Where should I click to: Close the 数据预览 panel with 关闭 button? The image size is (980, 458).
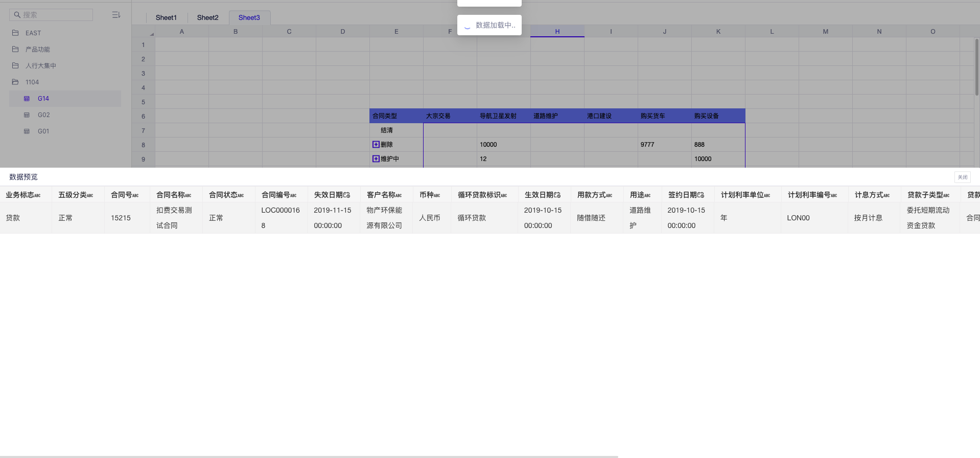962,177
